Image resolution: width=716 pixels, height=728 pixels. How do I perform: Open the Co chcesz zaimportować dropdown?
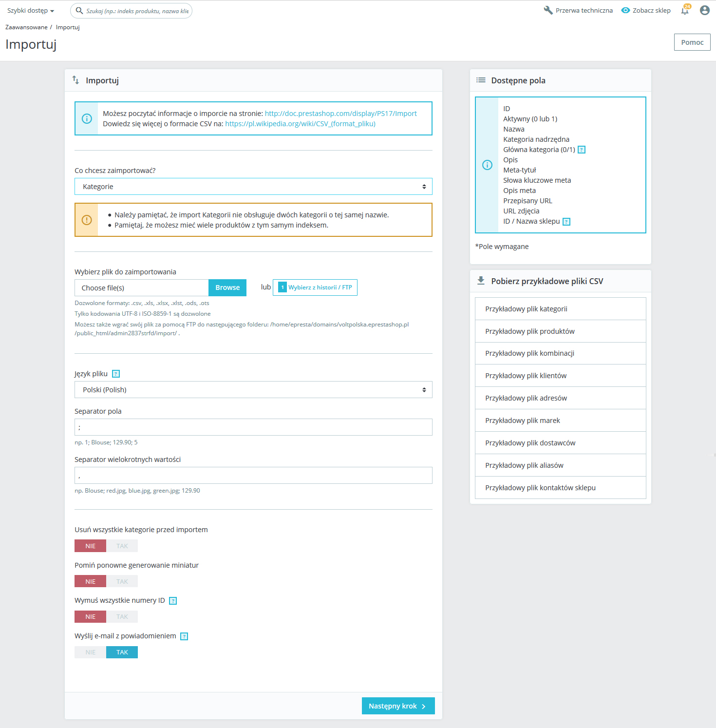coord(253,187)
